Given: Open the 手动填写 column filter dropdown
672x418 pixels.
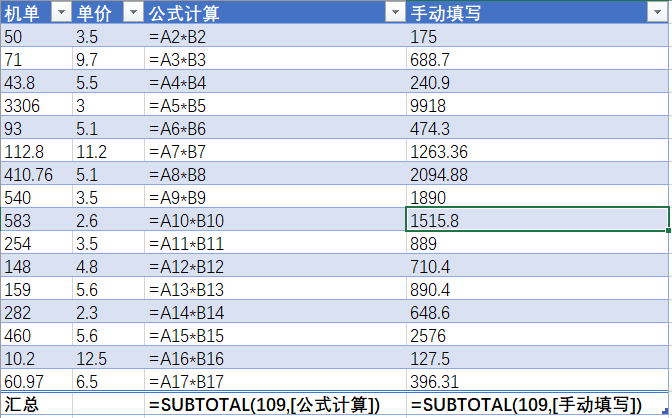Looking at the screenshot, I should click(x=657, y=12).
